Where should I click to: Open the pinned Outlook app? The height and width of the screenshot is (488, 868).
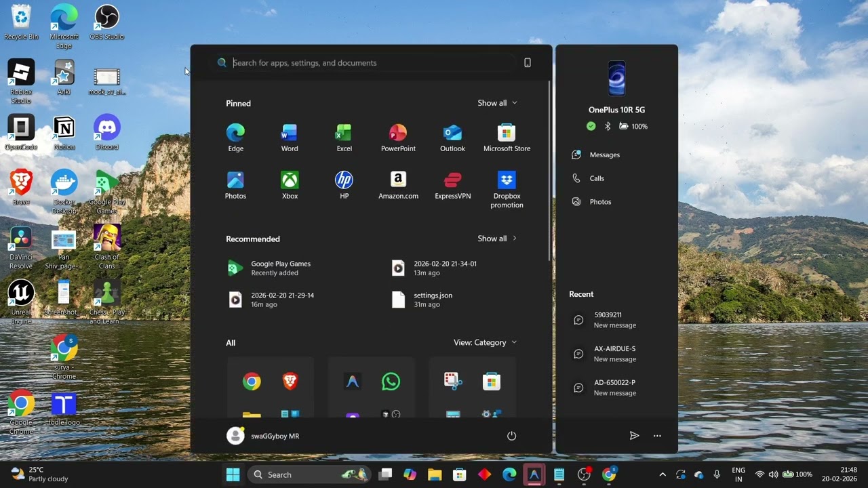(452, 138)
